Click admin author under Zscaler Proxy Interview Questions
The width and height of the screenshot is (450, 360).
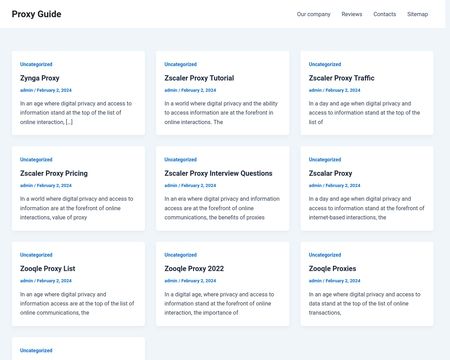[171, 185]
